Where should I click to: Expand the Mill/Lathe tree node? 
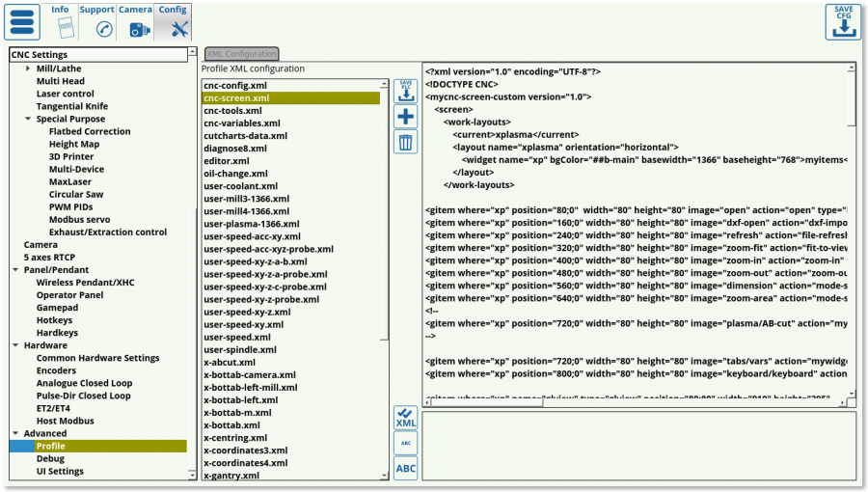28,68
